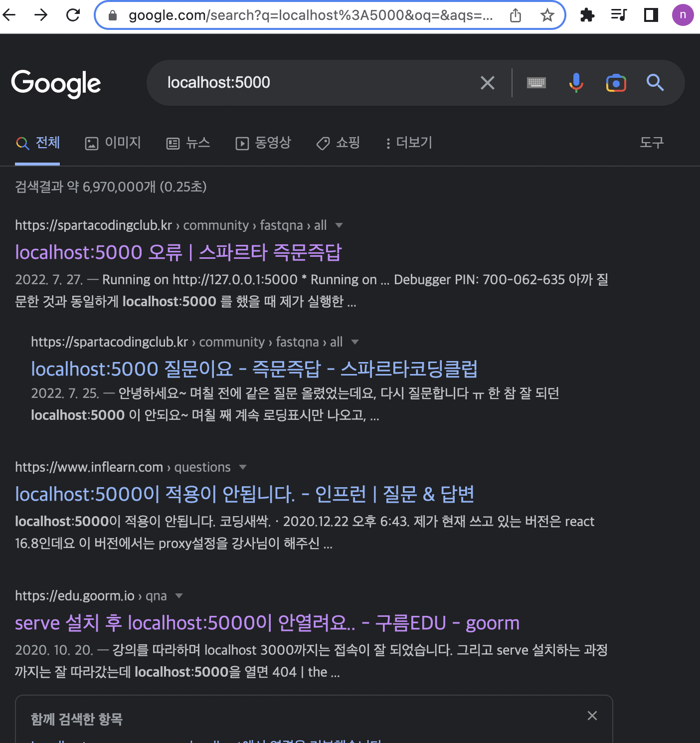
Task: Select the 전체 tab
Action: click(38, 143)
